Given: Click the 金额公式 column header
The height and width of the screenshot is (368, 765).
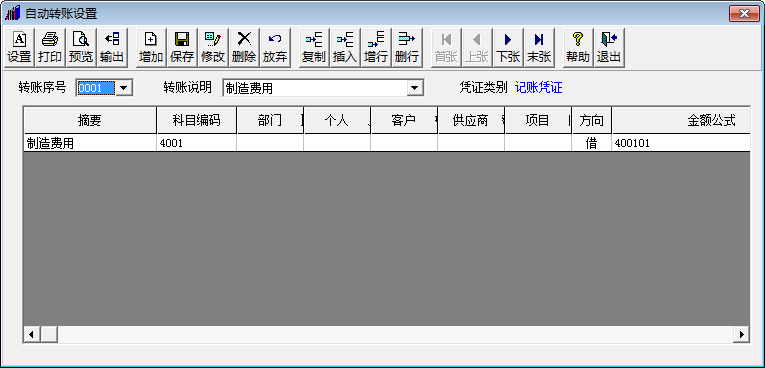Looking at the screenshot, I should coord(681,121).
